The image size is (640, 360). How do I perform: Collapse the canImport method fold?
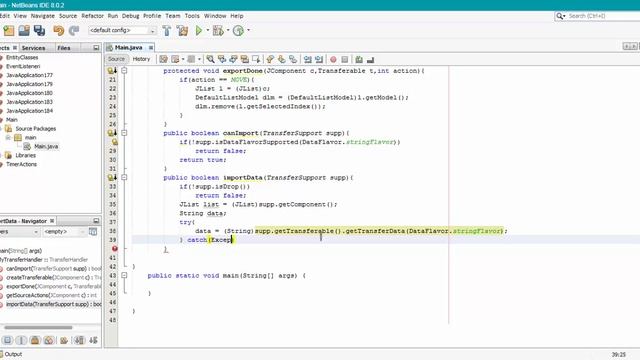coord(124,133)
